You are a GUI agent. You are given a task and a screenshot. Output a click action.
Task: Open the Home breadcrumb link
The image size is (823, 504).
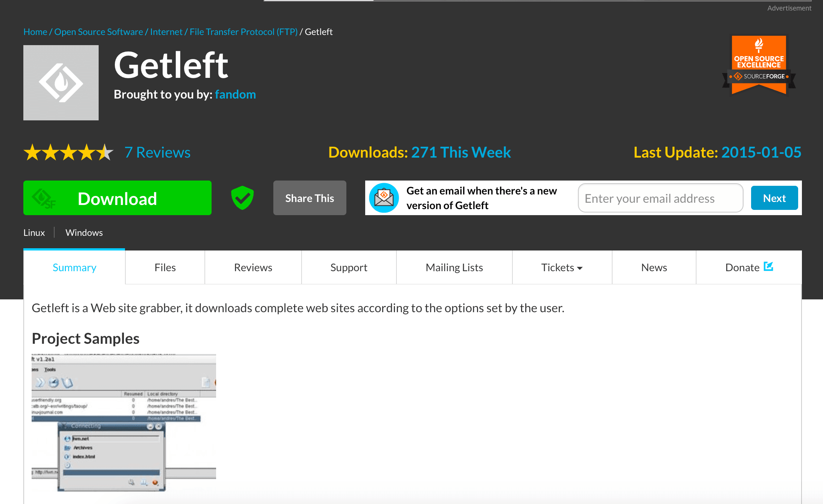[35, 32]
